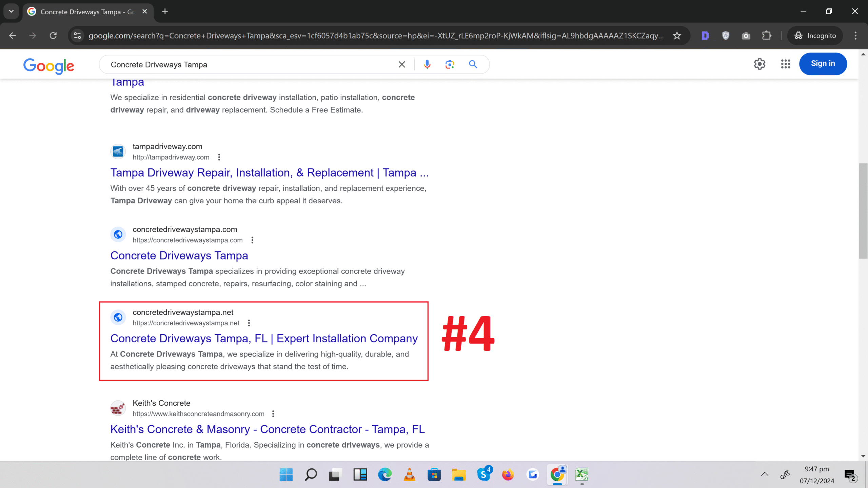
Task: Launch Microsoft Edge from taskbar
Action: (x=384, y=474)
